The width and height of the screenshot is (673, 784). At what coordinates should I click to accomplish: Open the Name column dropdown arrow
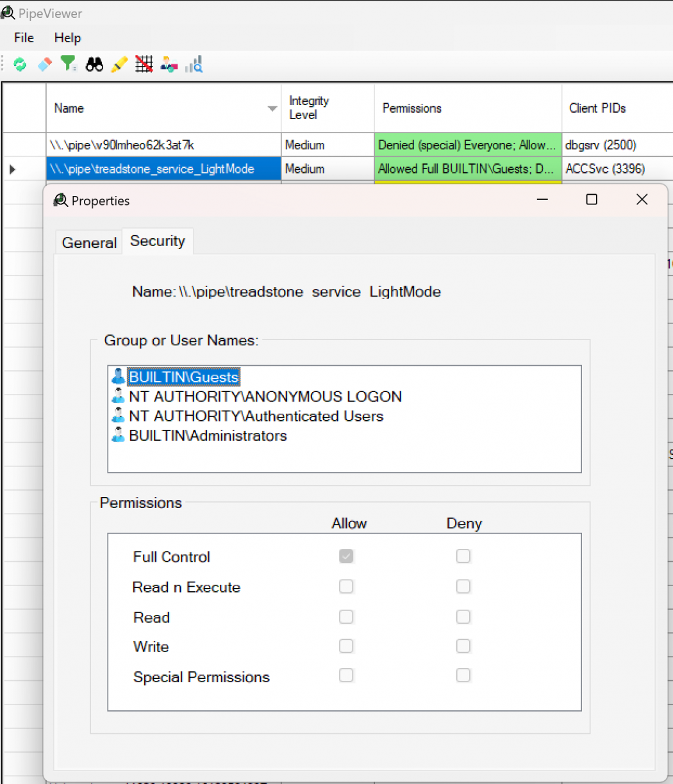point(272,109)
